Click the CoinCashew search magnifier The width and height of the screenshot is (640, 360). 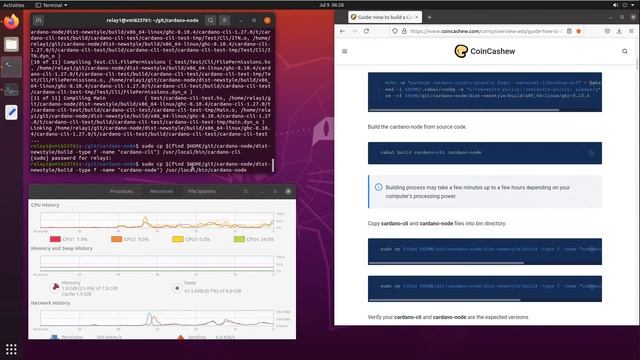[x=625, y=51]
